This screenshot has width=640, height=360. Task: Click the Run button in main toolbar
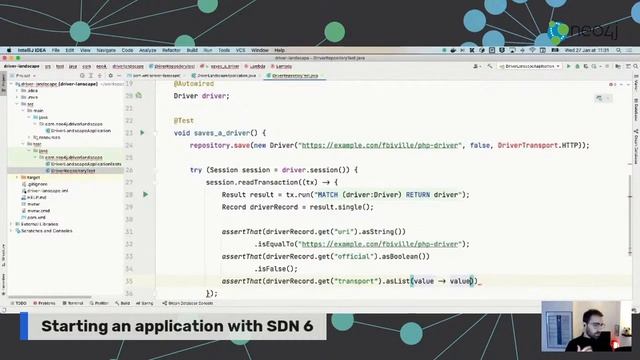(x=569, y=66)
